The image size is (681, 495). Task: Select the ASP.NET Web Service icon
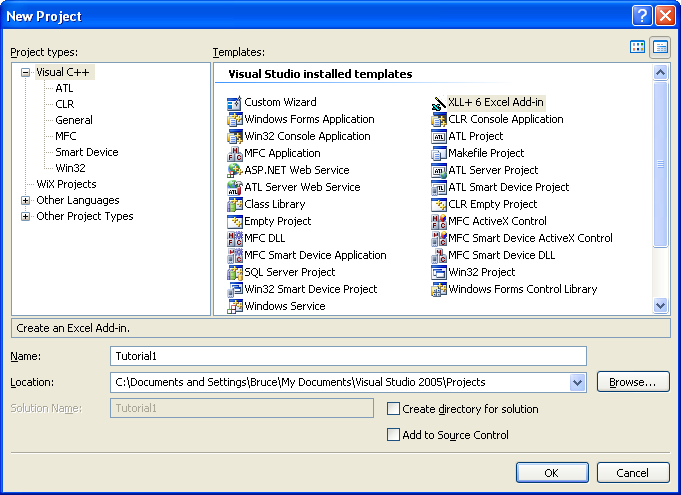coord(235,171)
